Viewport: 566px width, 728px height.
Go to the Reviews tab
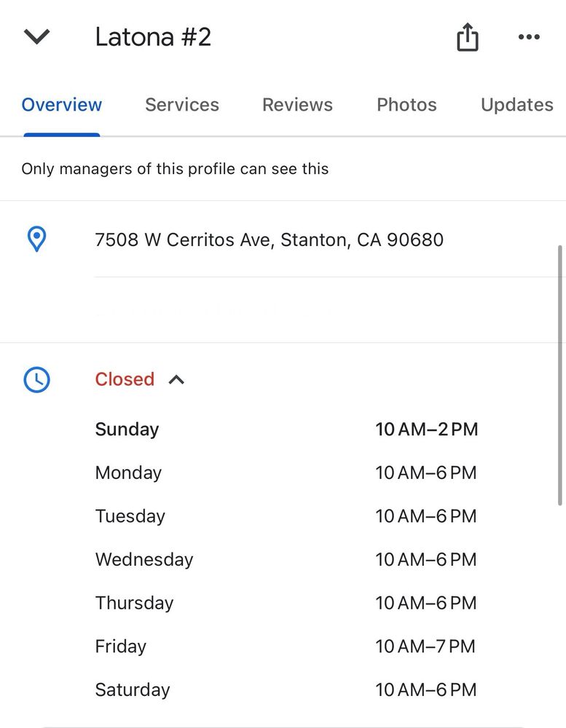[x=297, y=105]
